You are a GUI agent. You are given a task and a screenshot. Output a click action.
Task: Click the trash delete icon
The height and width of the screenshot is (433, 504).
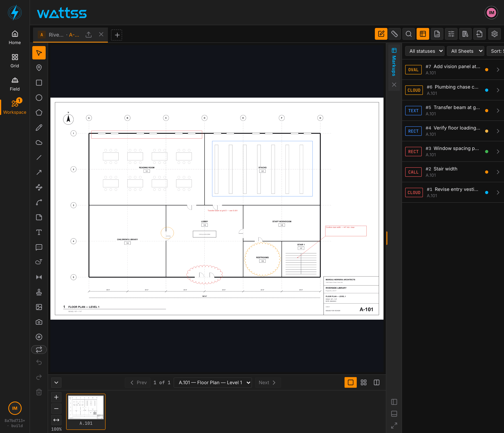coord(39,392)
